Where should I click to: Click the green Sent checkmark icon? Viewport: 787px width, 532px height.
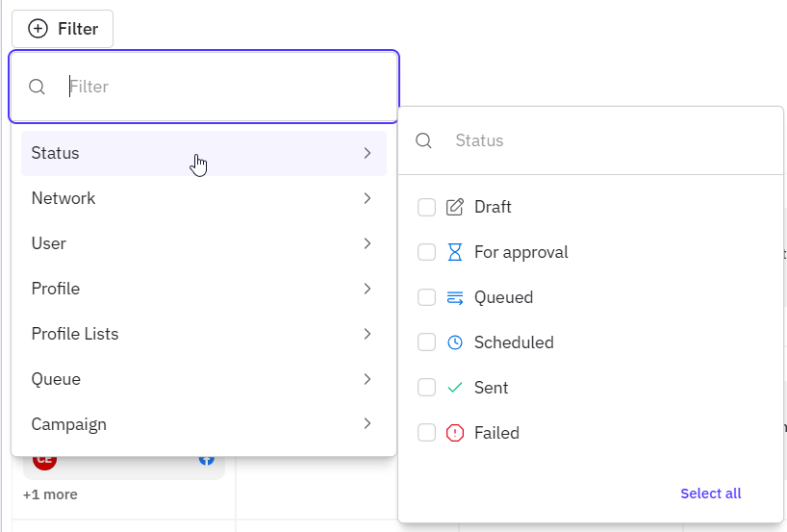click(x=455, y=388)
